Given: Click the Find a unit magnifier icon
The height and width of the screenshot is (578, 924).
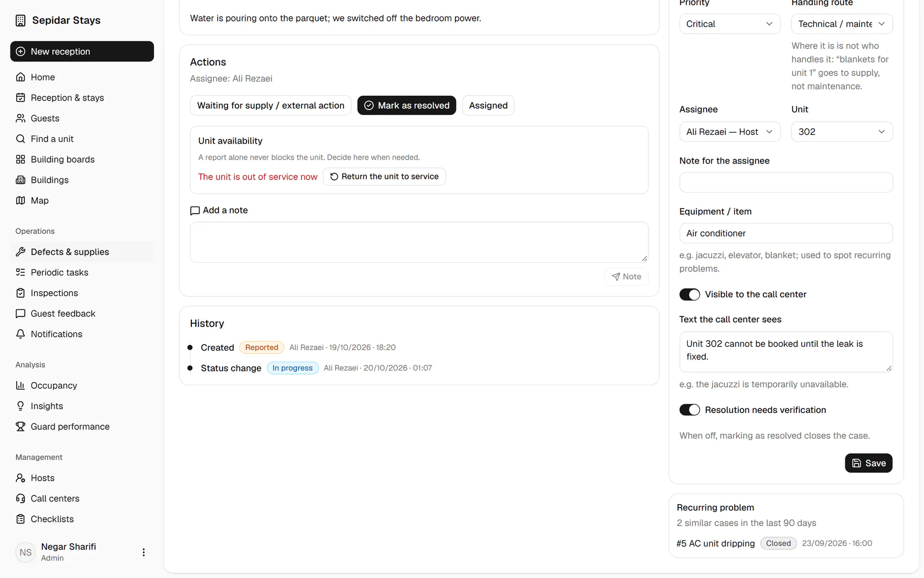Looking at the screenshot, I should pos(20,139).
